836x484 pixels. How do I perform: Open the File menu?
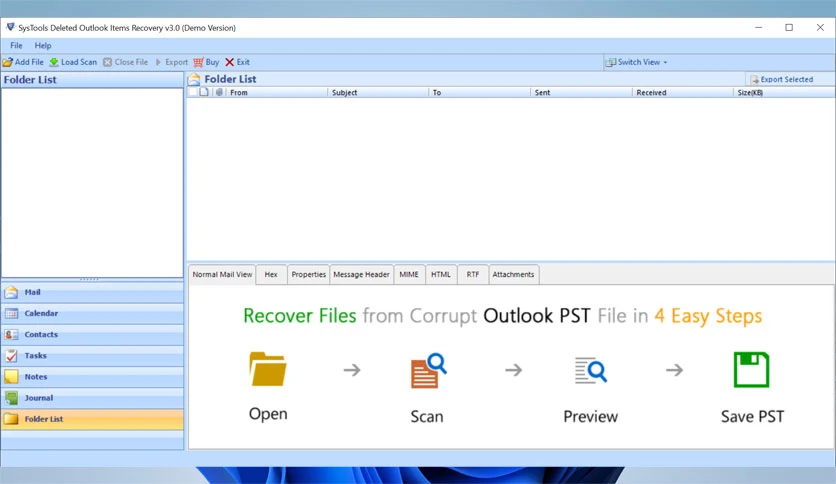pos(17,46)
